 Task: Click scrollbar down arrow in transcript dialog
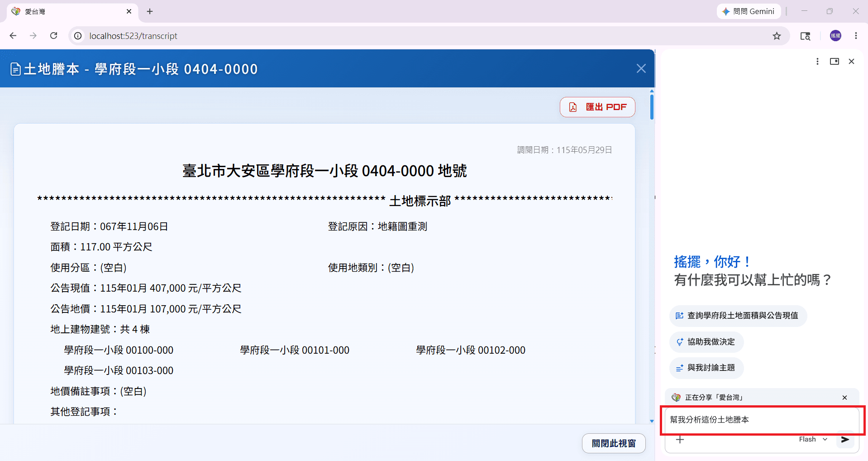652,421
